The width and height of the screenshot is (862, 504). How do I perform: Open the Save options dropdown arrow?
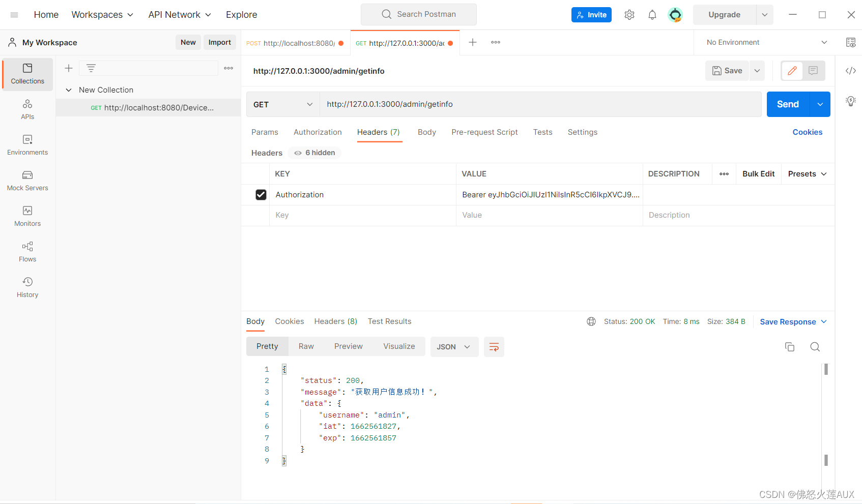click(757, 71)
